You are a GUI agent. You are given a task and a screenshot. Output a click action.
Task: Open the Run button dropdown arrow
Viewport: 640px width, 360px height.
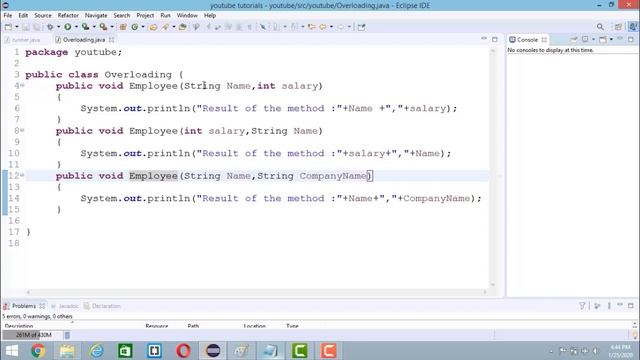click(x=76, y=27)
